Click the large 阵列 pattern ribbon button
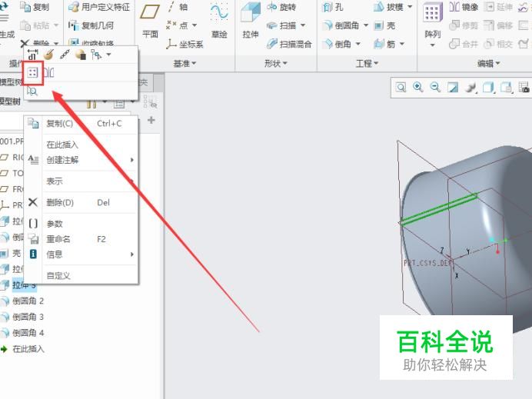Image resolution: width=532 pixels, height=399 pixels. point(432,20)
